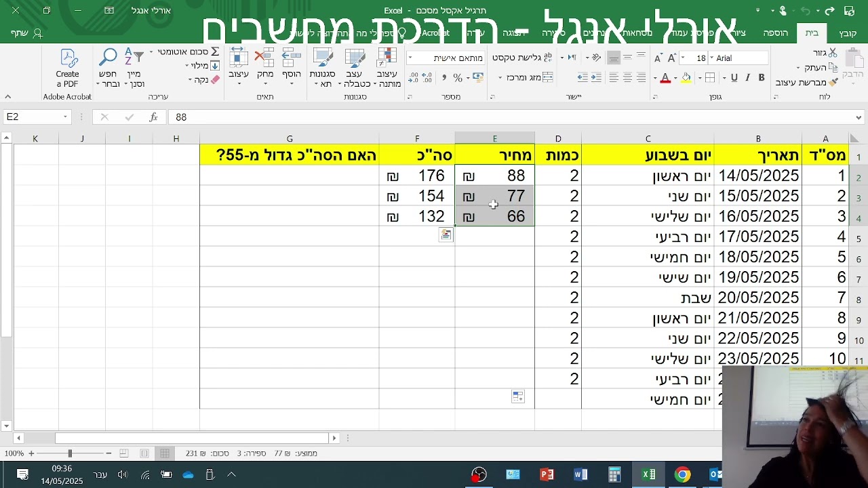Click the Format cells (עיצוב) icon
Image resolution: width=868 pixels, height=488 pixels.
(x=238, y=66)
